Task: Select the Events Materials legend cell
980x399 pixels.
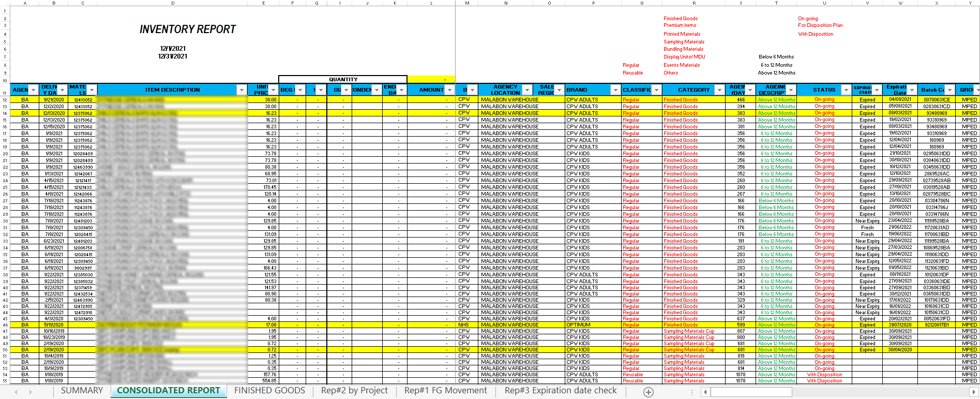Action: (x=682, y=65)
